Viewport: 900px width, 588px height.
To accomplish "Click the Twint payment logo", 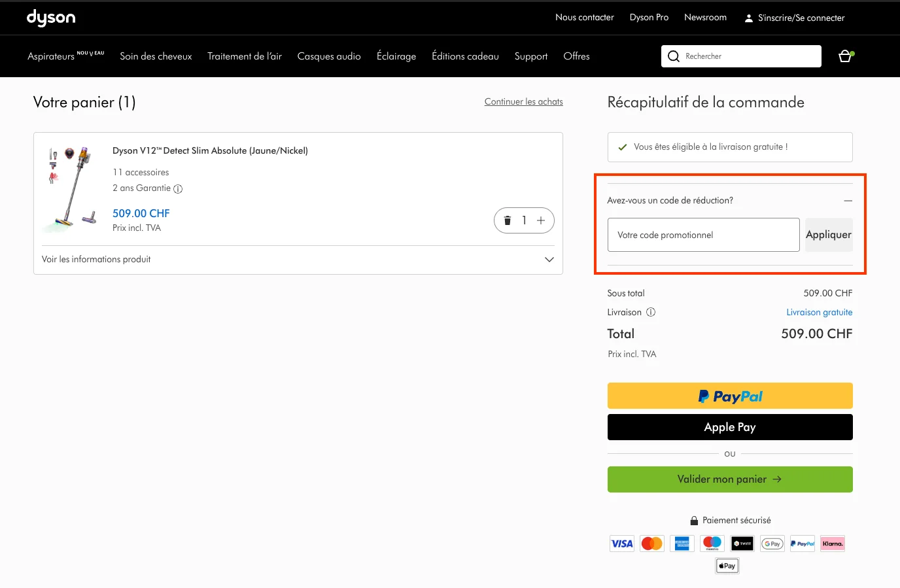I will (x=742, y=544).
